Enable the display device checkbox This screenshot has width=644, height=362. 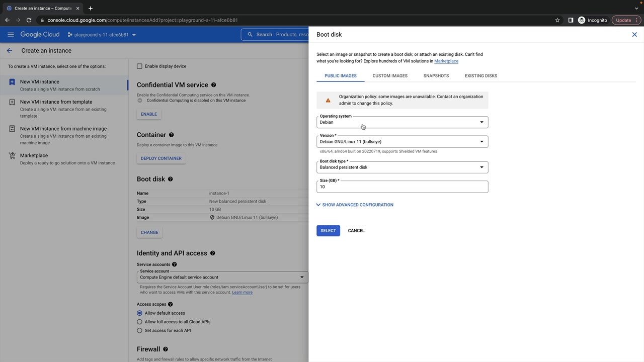[139, 66]
